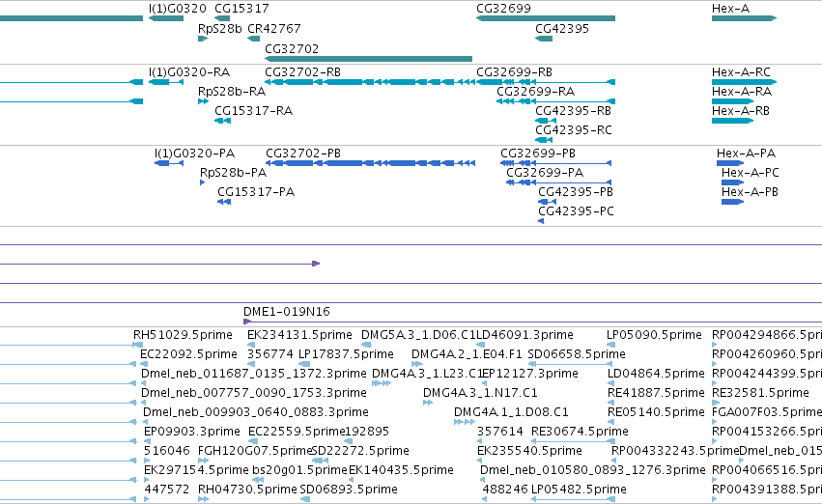Click the CG32702 gene label

292,48
